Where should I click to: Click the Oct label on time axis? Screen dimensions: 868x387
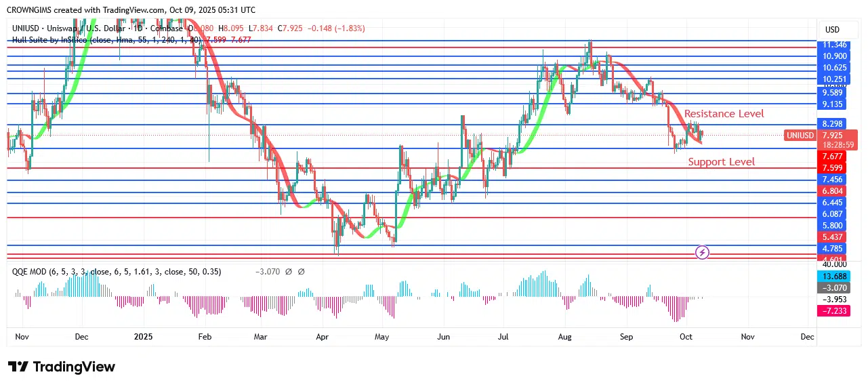point(686,336)
